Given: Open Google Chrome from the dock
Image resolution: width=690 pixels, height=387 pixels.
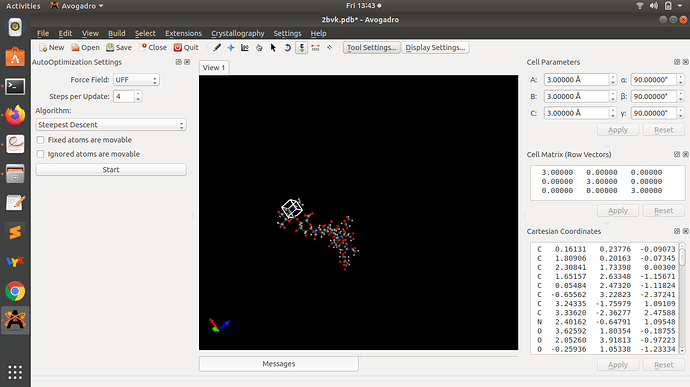Looking at the screenshot, I should [15, 291].
